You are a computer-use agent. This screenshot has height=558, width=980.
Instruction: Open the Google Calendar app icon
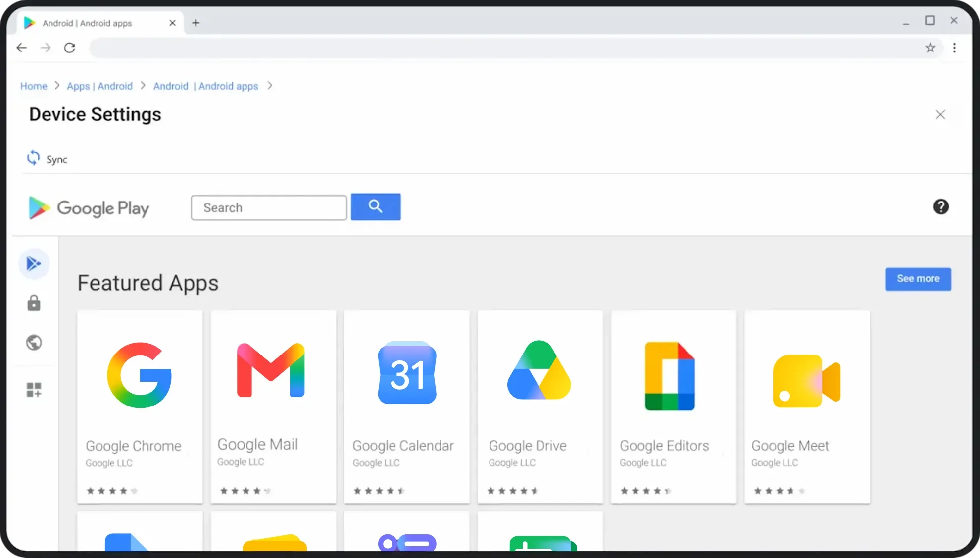click(407, 372)
